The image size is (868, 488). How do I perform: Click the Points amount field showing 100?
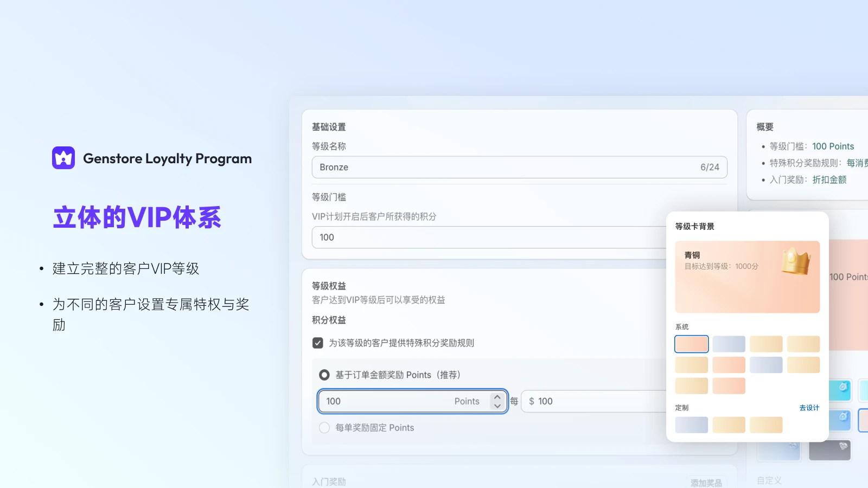pos(412,401)
